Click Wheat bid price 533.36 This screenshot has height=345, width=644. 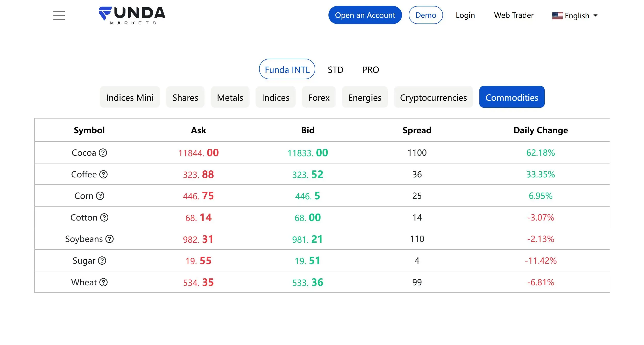point(308,283)
